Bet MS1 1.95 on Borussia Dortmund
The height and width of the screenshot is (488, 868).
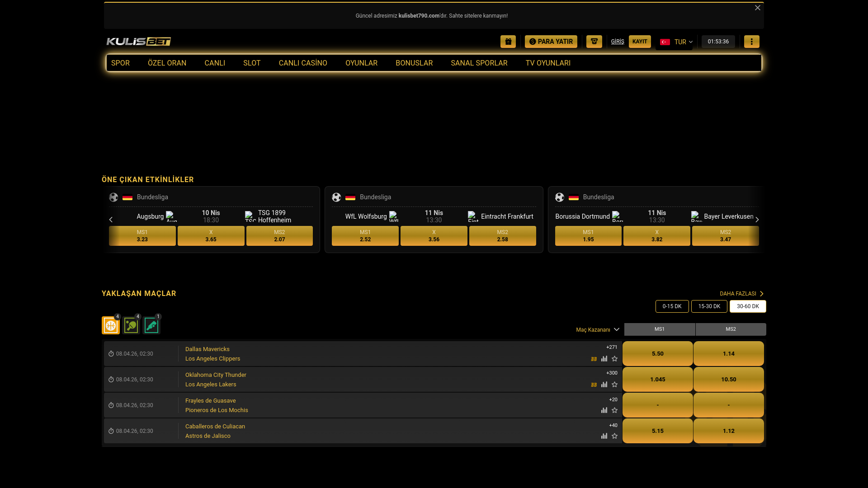pos(588,236)
